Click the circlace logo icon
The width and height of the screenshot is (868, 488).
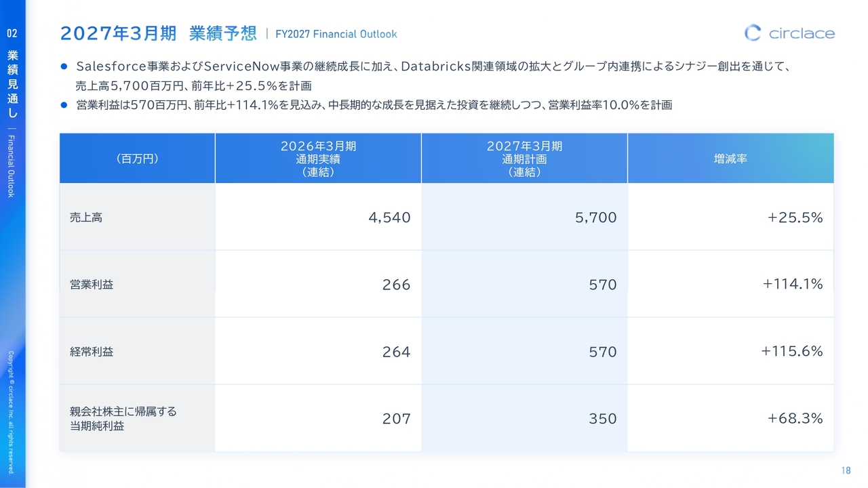tap(753, 33)
